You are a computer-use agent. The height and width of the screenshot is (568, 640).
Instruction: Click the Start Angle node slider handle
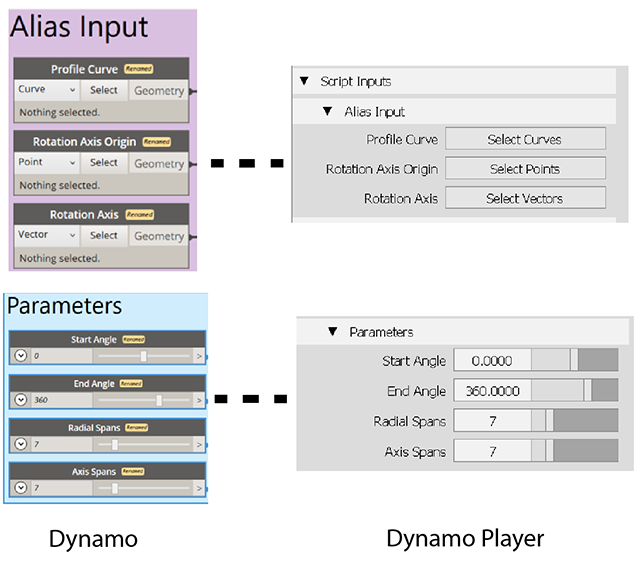click(x=143, y=356)
